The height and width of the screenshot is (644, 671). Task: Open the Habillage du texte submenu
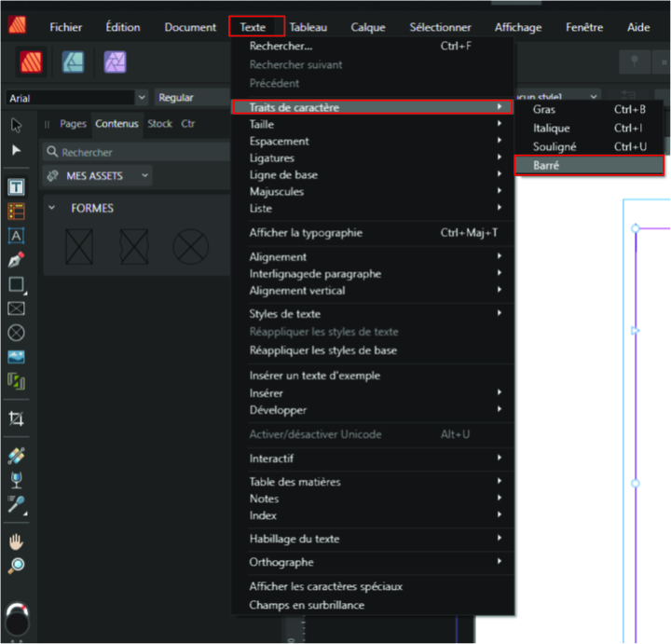click(x=372, y=539)
